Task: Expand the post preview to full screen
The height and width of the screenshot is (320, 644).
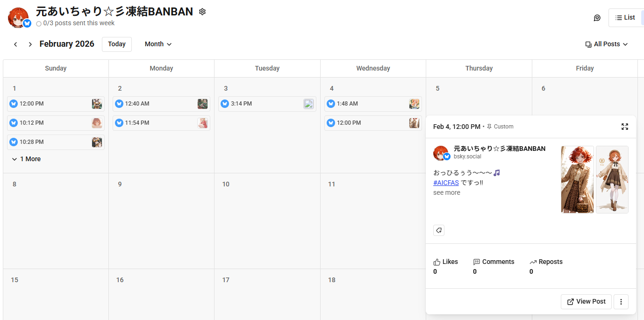Action: (625, 127)
